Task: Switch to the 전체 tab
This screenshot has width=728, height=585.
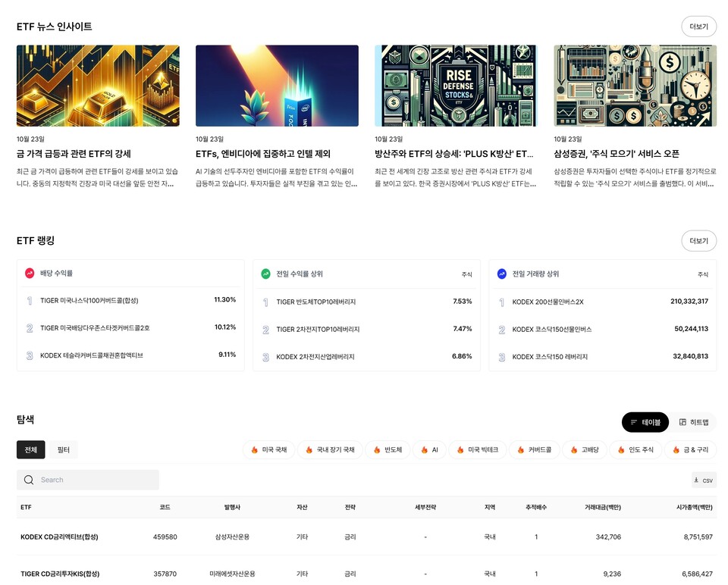Action: click(30, 449)
